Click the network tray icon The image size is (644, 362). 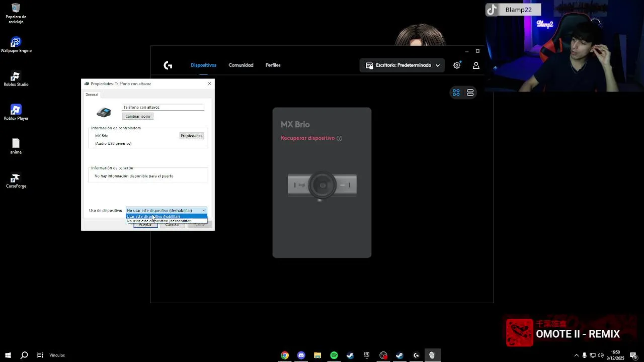coord(592,355)
